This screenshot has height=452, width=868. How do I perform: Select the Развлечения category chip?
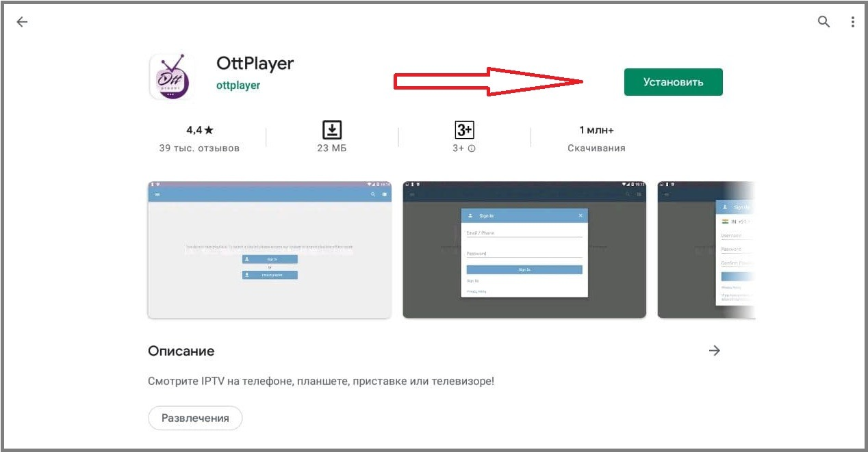195,418
